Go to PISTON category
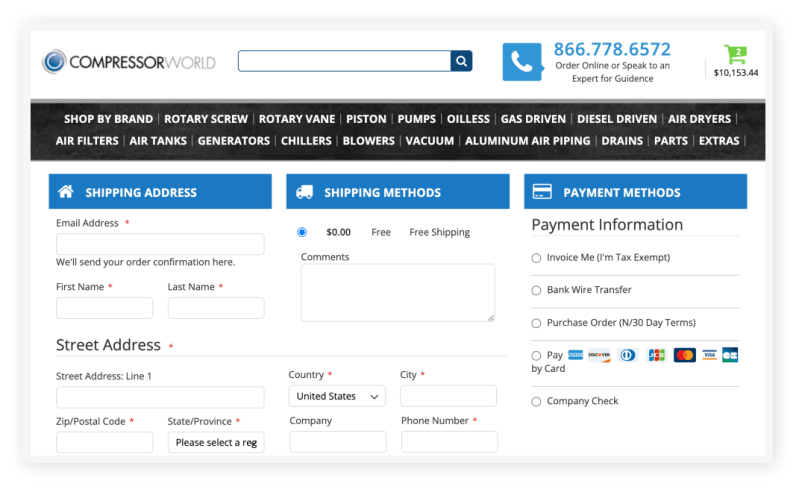This screenshot has height=489, width=799. tap(366, 119)
